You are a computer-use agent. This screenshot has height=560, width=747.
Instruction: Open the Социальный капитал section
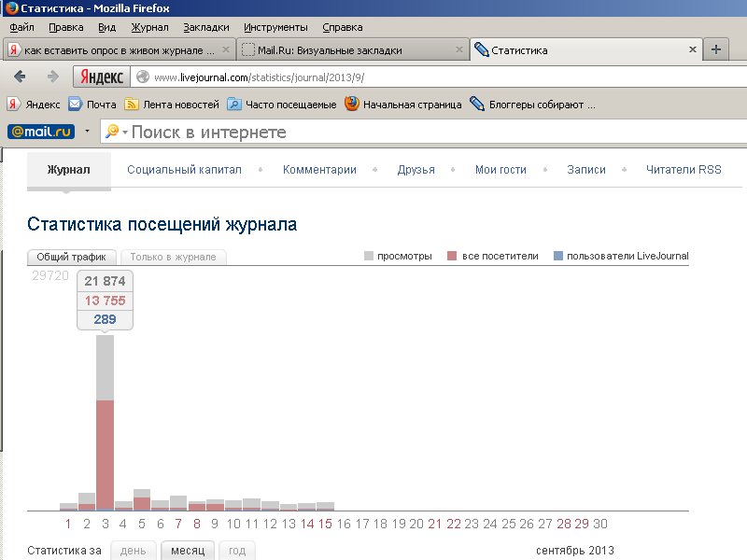[x=184, y=170]
